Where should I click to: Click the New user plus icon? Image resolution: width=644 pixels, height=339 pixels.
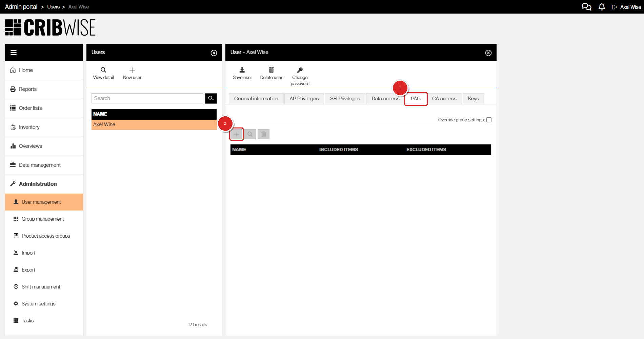coord(132,70)
